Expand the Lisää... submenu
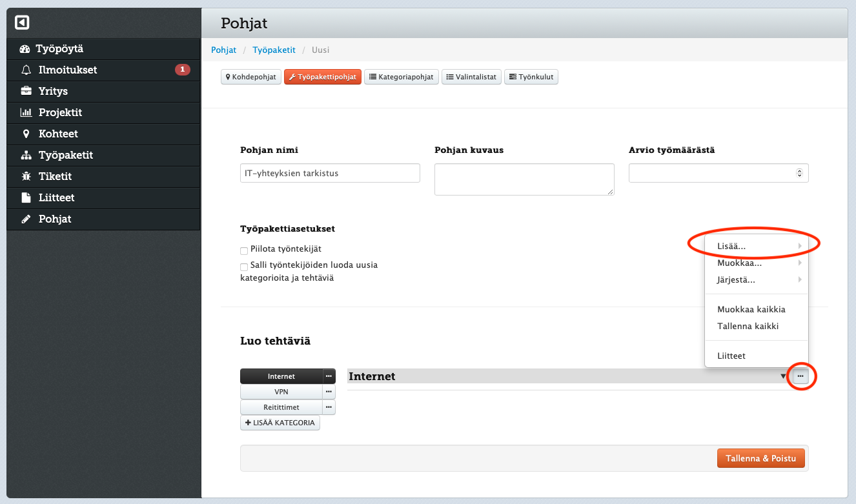 pos(755,246)
